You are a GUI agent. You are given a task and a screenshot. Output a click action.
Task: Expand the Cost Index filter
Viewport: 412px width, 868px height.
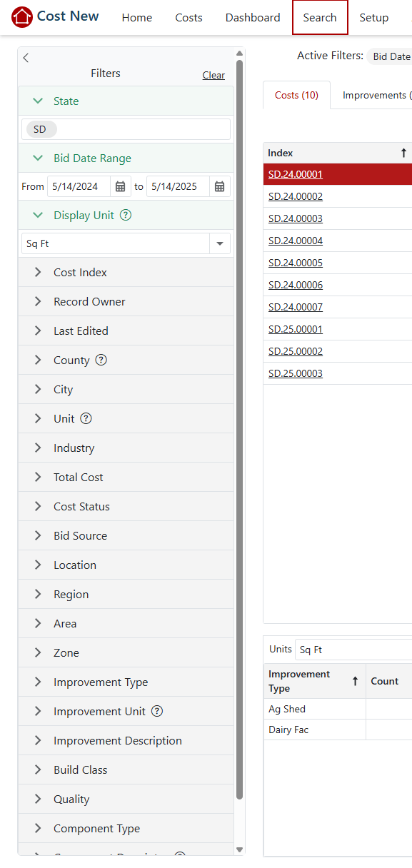126,273
